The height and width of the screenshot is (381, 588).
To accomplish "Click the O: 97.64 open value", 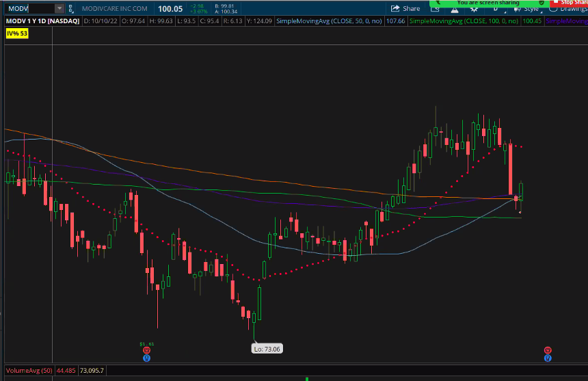I will click(133, 21).
